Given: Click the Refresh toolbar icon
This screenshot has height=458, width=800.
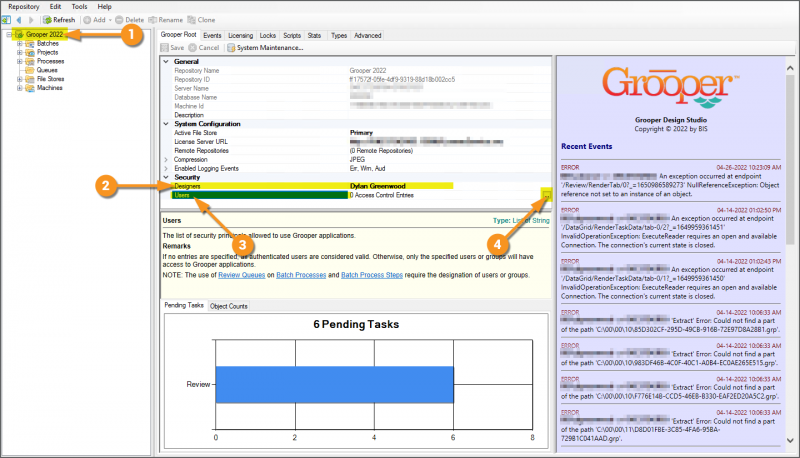Looking at the screenshot, I should coord(47,20).
